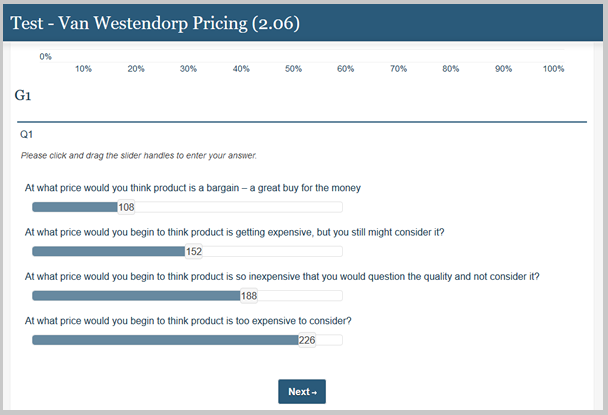Select the 'getting expensive' question text
This screenshot has height=415, width=608.
[234, 232]
